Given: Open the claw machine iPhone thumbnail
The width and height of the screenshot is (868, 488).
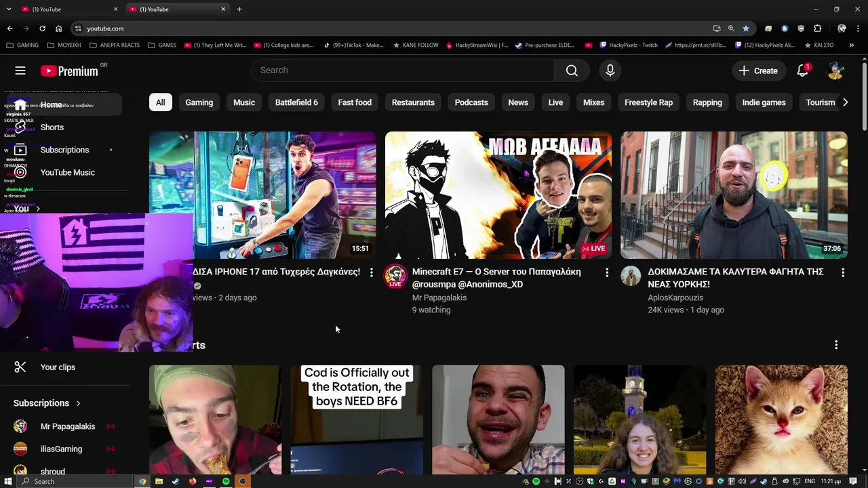Looking at the screenshot, I should (x=285, y=195).
